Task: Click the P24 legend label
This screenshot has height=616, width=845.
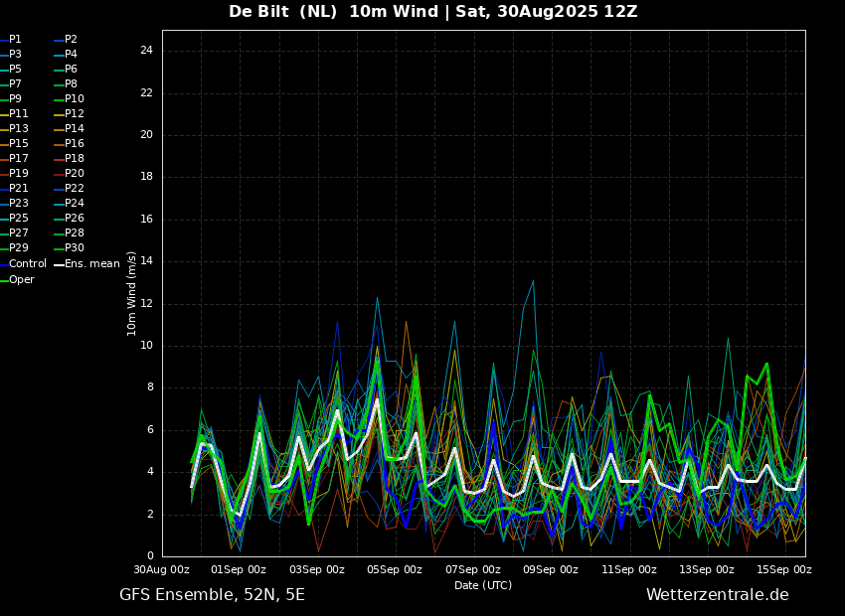Action: click(x=70, y=203)
